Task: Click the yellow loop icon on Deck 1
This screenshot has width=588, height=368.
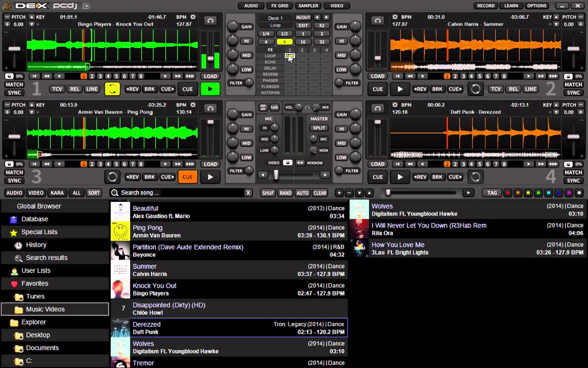Action: pyautogui.click(x=112, y=89)
